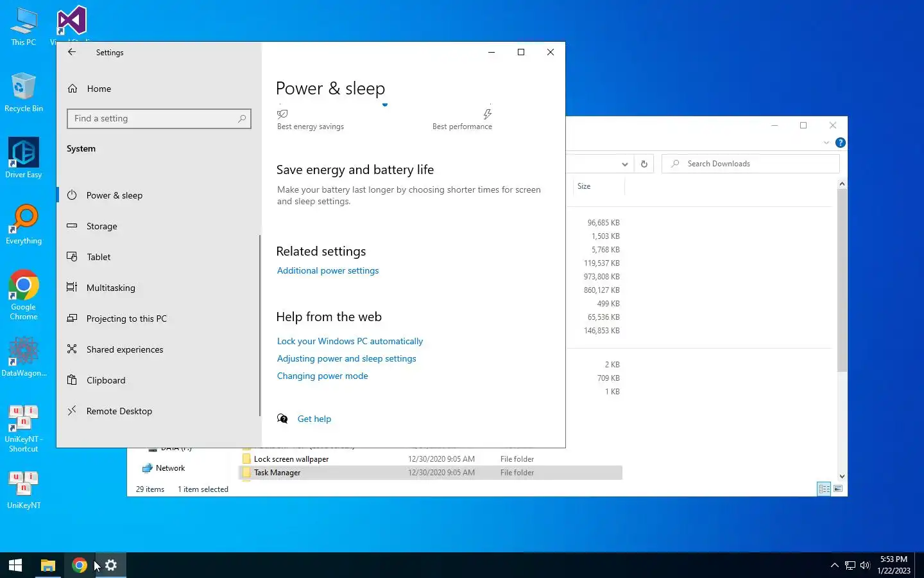Click the Explorer vertical scrollbar thumb
The height and width of the screenshot is (578, 924).
[842, 280]
